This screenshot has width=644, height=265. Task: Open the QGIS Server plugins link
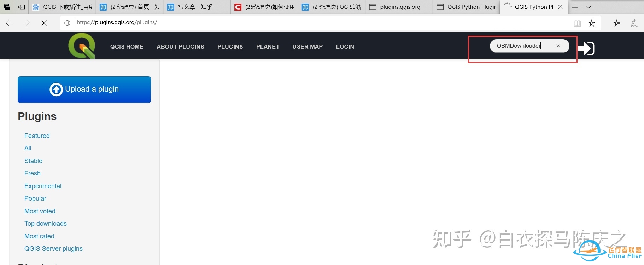tap(53, 249)
